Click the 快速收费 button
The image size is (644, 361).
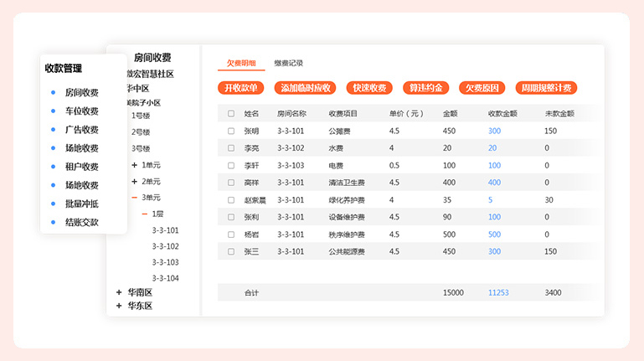368,88
